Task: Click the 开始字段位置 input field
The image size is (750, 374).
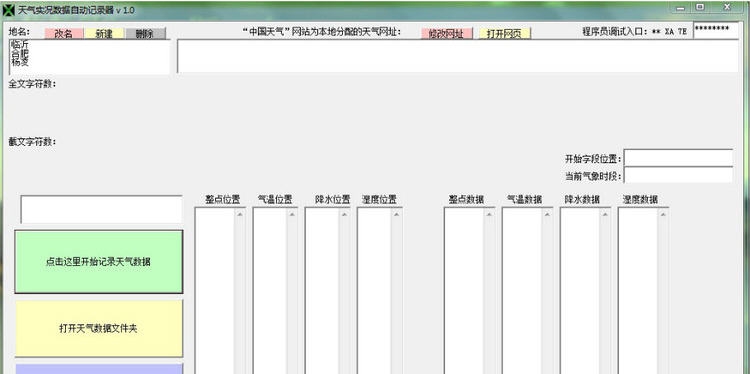Action: tap(678, 158)
